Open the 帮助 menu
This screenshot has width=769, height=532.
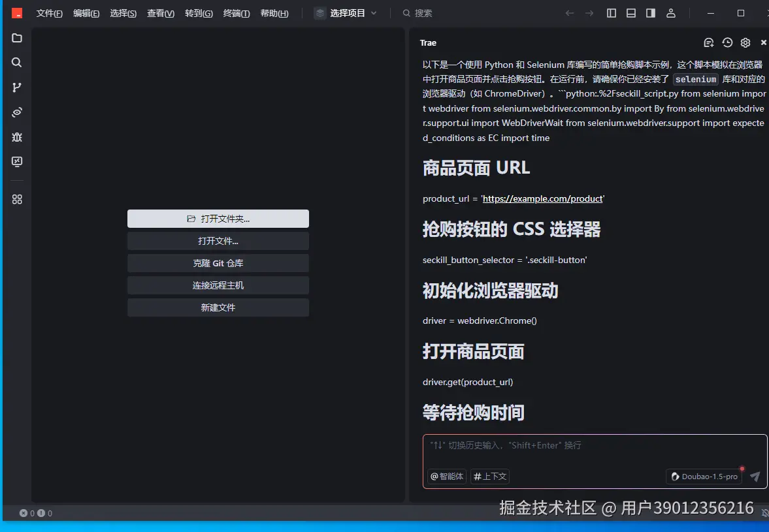274,13
